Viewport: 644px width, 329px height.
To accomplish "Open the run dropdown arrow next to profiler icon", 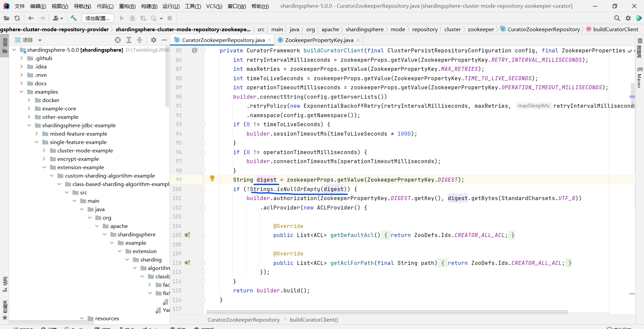I will (x=161, y=18).
